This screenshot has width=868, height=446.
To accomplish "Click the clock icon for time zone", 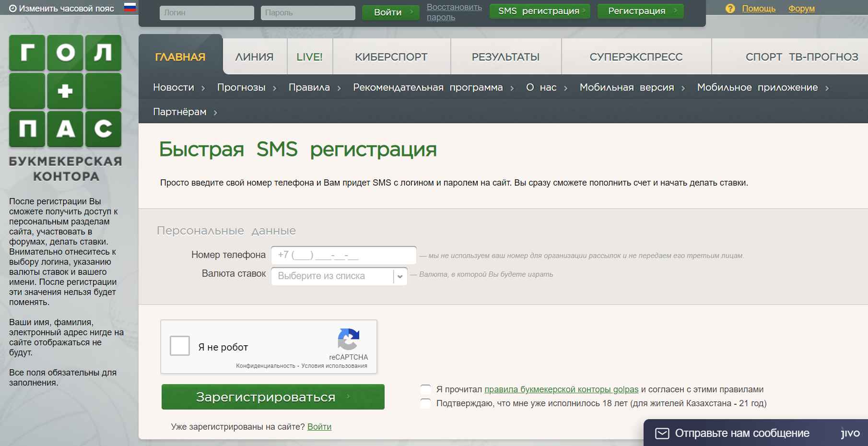I will 13,8.
